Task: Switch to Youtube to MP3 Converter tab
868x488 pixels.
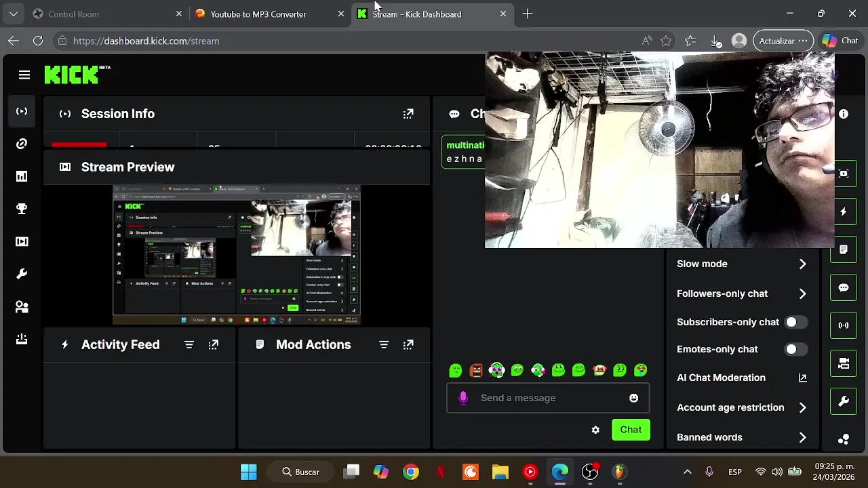Action: (269, 14)
